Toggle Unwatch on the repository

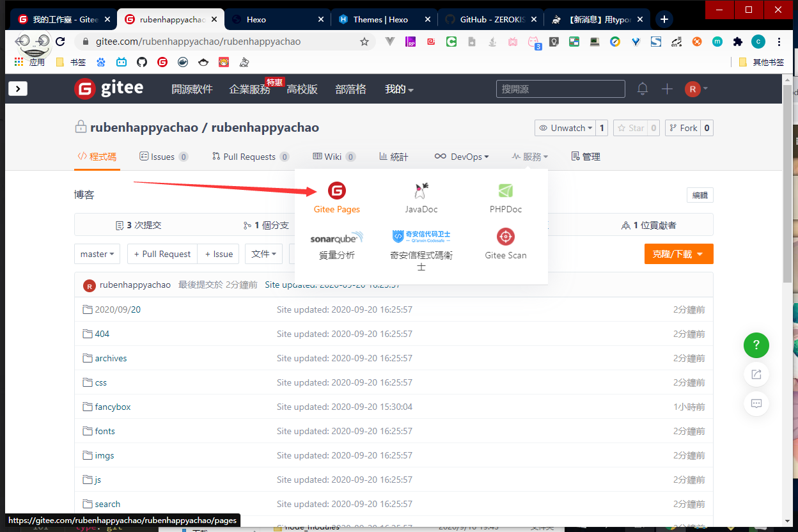coord(565,128)
